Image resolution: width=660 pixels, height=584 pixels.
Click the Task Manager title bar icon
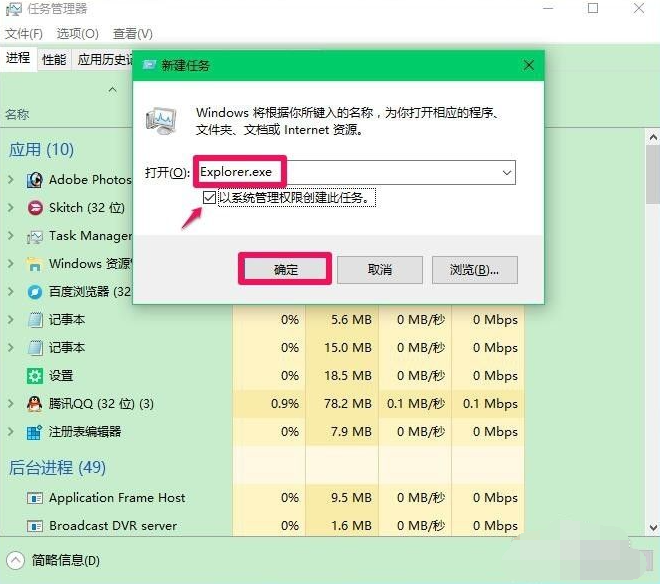pos(13,9)
